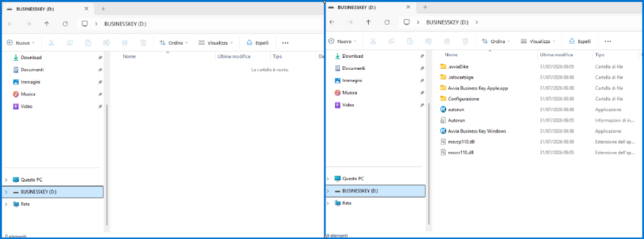
Task: Click Delete trash icon in left window
Action: coord(143,43)
